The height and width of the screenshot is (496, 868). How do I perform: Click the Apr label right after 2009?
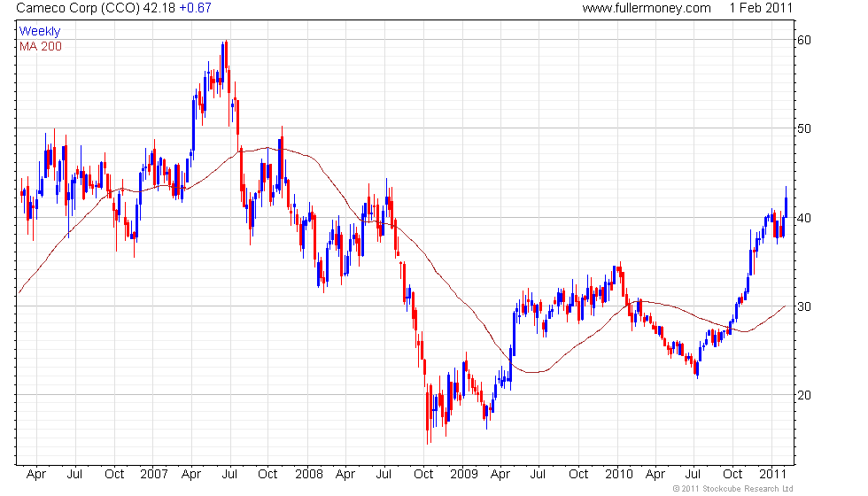click(x=500, y=475)
